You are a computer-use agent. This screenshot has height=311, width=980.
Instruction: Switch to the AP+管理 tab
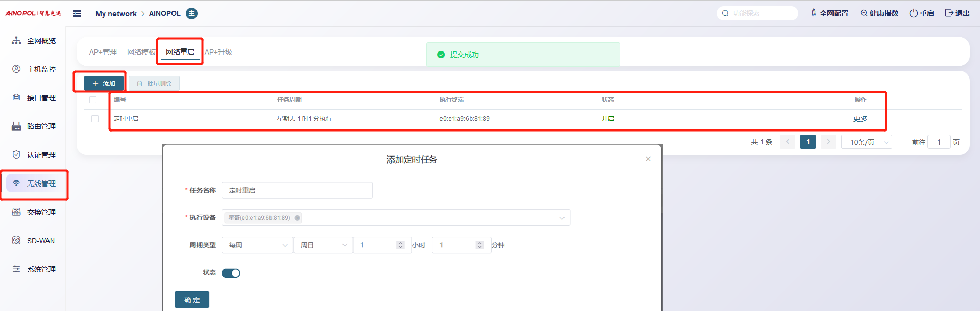[103, 52]
